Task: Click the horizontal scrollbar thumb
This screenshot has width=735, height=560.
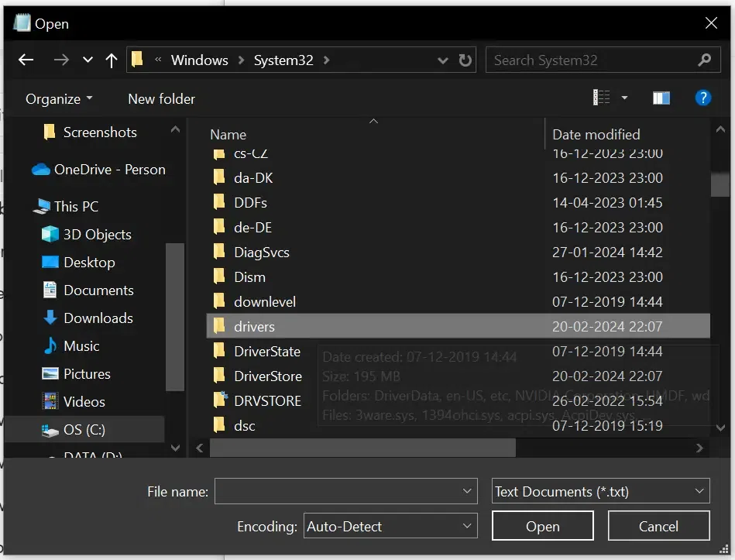Action: (x=362, y=448)
